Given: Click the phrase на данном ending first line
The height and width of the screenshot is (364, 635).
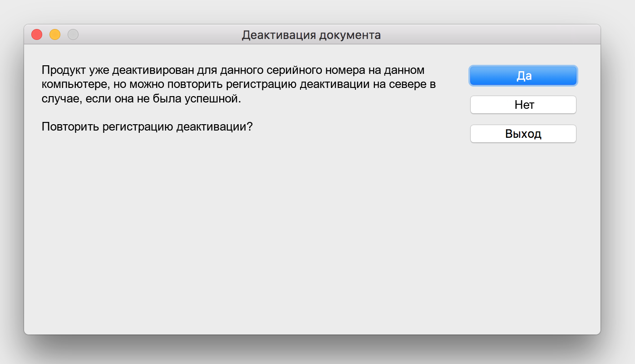Looking at the screenshot, I should point(404,71).
